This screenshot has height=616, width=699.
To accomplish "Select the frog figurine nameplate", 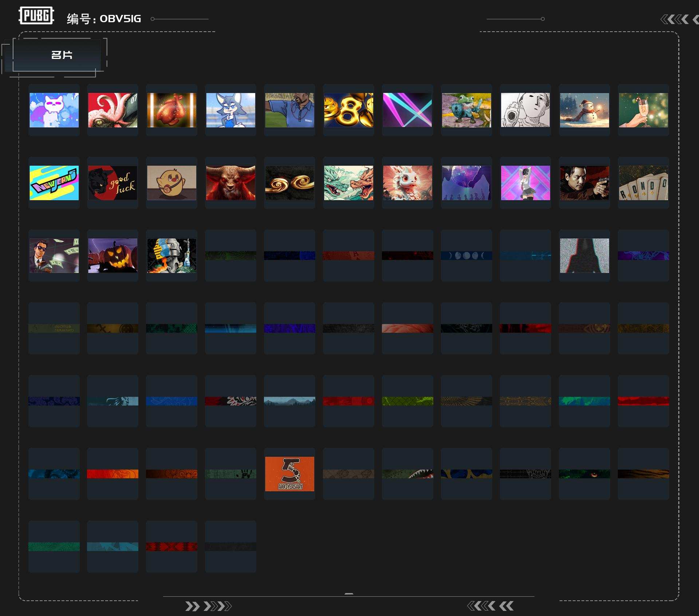I will point(467,110).
